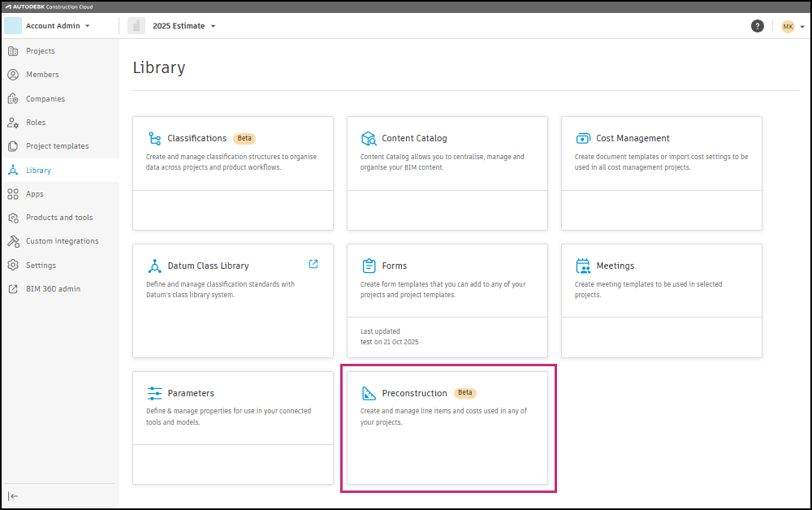Click the 2025 Estimate project thumbnail
Image resolution: width=812 pixels, height=510 pixels.
click(136, 26)
